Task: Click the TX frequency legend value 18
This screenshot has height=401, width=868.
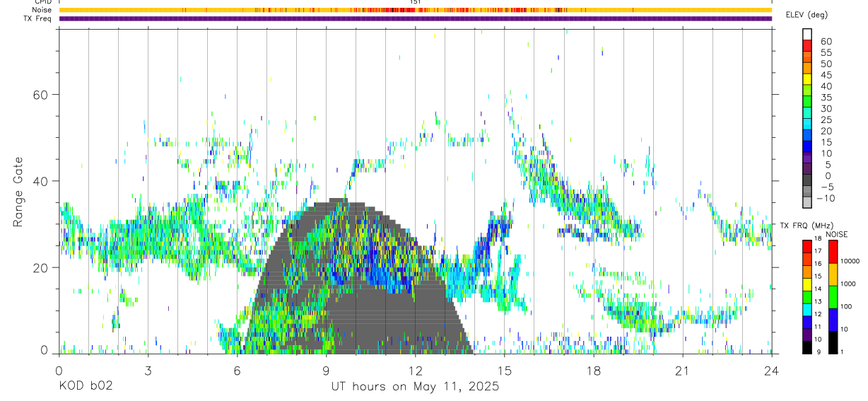Action: coord(819,240)
